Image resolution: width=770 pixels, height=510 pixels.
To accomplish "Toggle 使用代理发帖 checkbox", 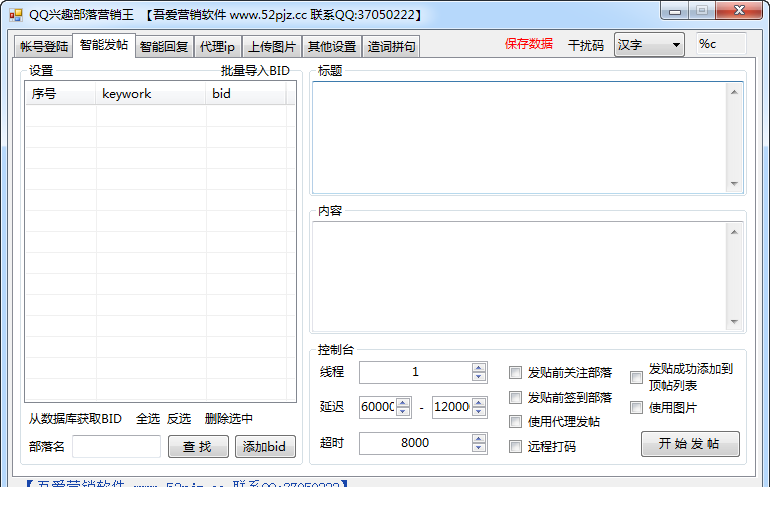I will (x=515, y=421).
